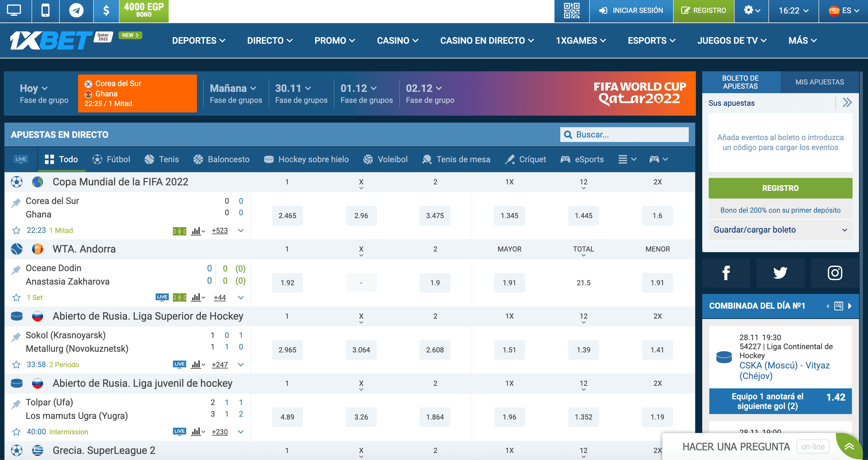Screen dimensions: 868x460
Task: Expand Guardar/cargar boleto dropdown
Action: pos(780,230)
